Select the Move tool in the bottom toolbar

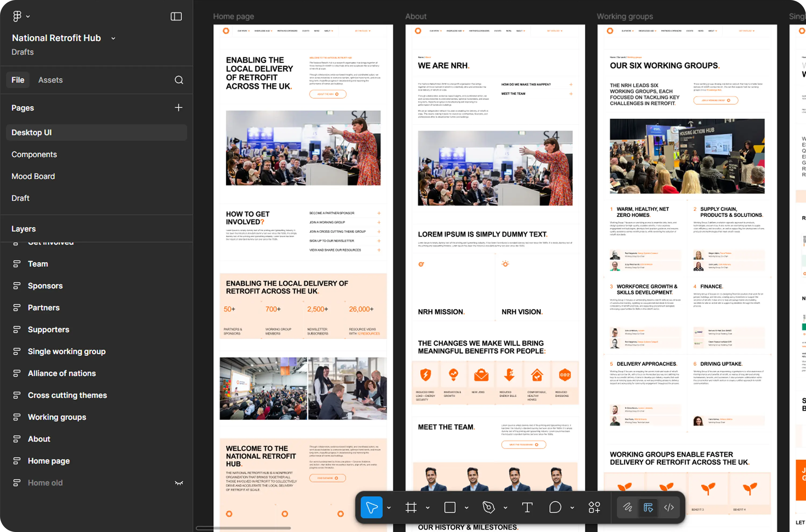[x=372, y=507]
